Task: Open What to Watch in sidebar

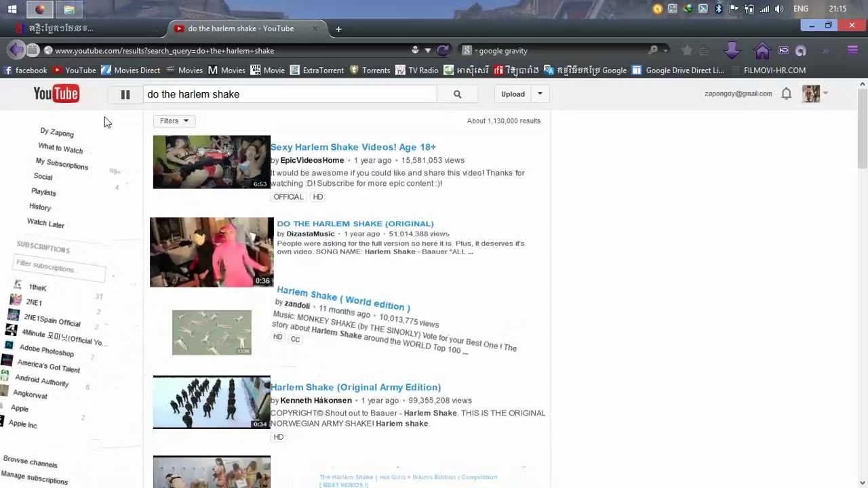Action: click(x=60, y=148)
